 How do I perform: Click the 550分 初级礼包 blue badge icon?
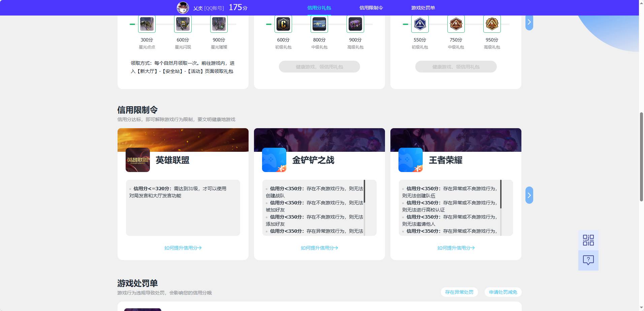point(420,24)
